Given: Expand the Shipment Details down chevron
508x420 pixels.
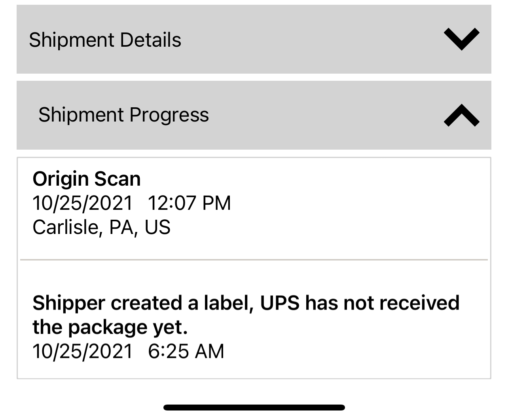Looking at the screenshot, I should tap(461, 39).
